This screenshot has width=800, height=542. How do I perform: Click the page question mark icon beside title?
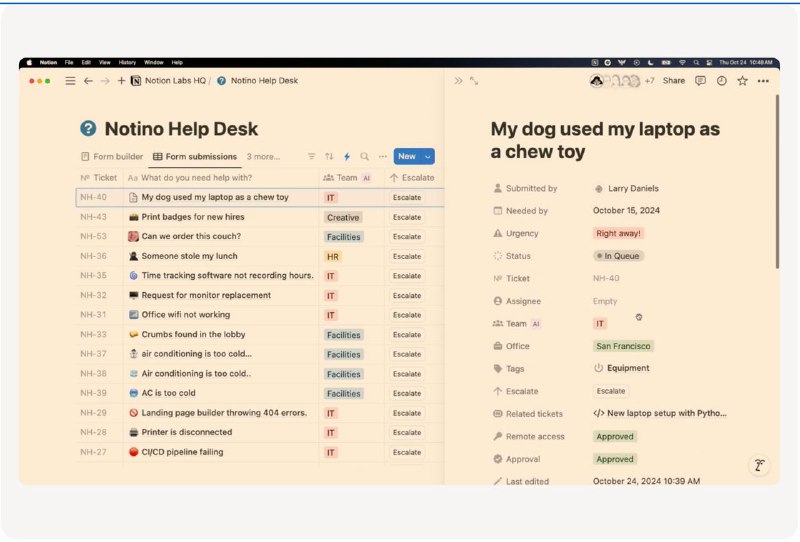coord(88,128)
